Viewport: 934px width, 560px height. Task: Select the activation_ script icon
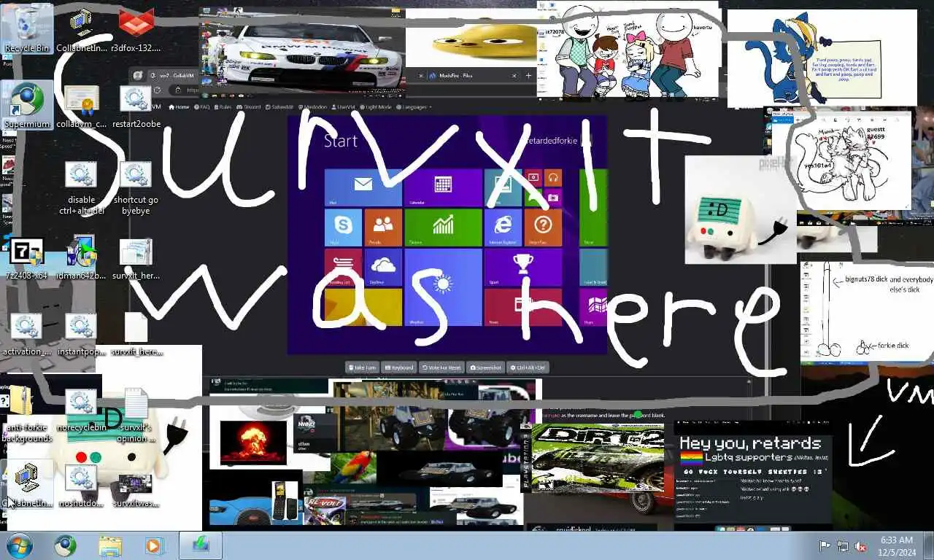click(27, 334)
